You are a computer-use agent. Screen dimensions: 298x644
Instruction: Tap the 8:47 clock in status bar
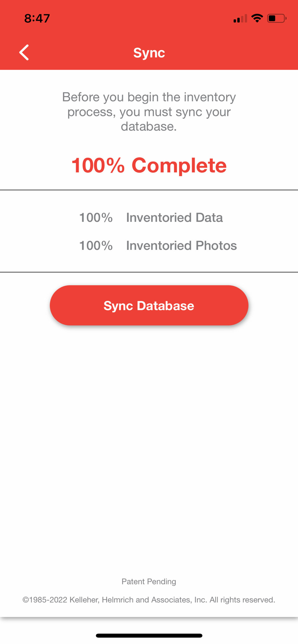[x=37, y=18]
